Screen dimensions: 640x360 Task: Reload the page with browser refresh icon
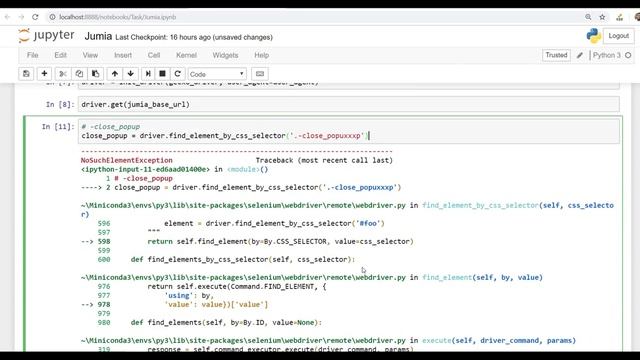click(35, 17)
